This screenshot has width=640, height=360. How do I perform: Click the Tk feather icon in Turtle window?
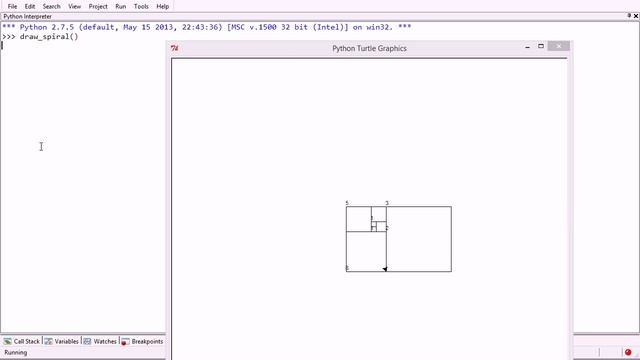pos(175,48)
